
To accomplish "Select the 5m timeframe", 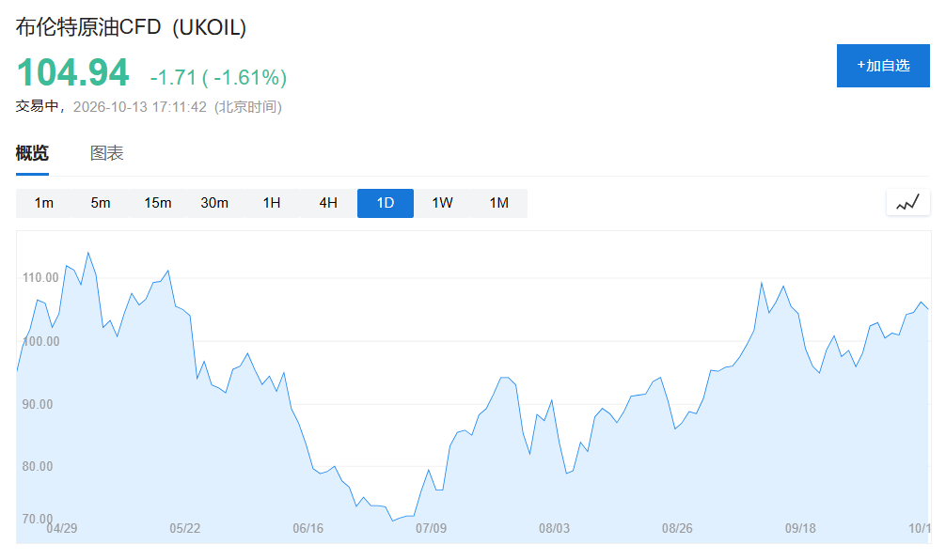I will click(x=101, y=203).
